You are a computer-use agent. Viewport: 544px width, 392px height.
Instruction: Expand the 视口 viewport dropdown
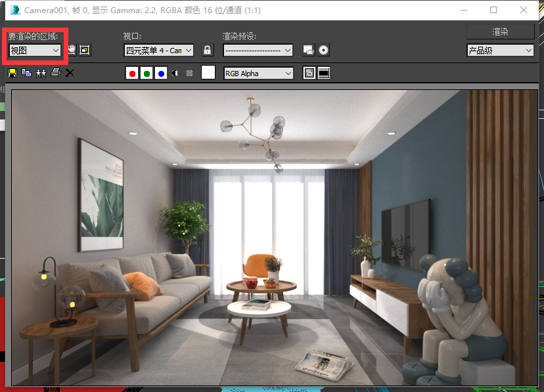159,50
